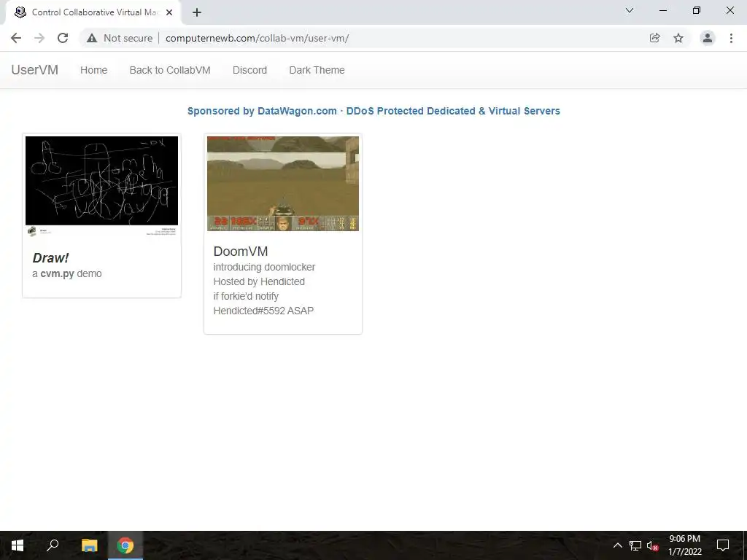This screenshot has height=560, width=747.
Task: Click 'Hendicted#5592 ASAP' text
Action: coord(263,311)
